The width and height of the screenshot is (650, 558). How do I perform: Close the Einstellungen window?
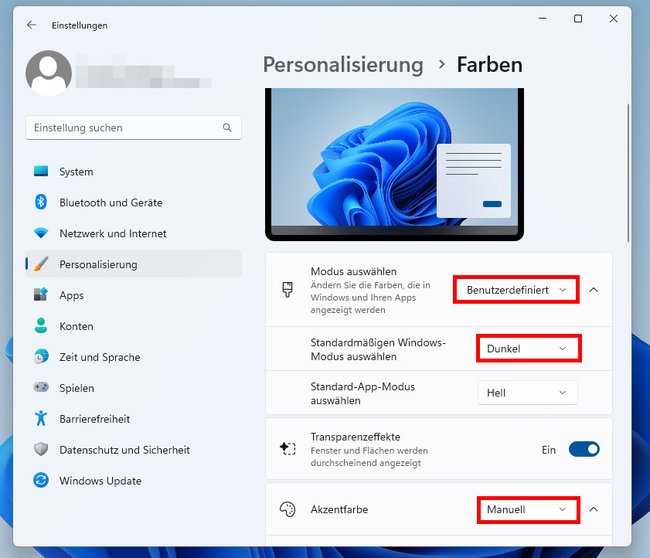coord(614,19)
